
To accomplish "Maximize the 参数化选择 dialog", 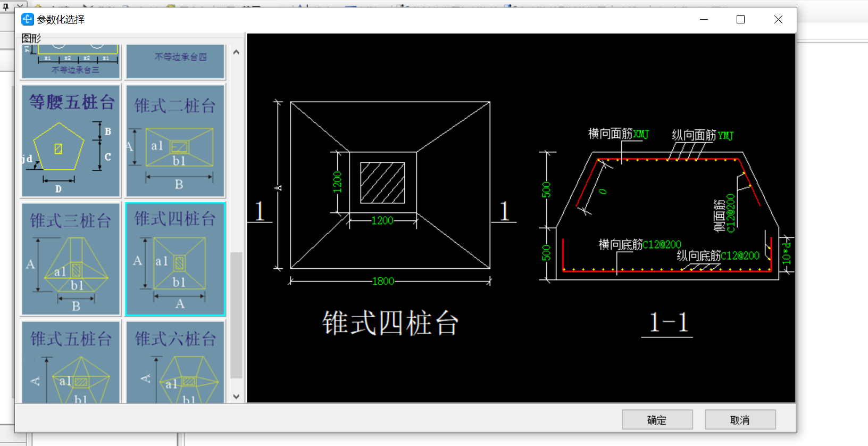I will coord(740,19).
